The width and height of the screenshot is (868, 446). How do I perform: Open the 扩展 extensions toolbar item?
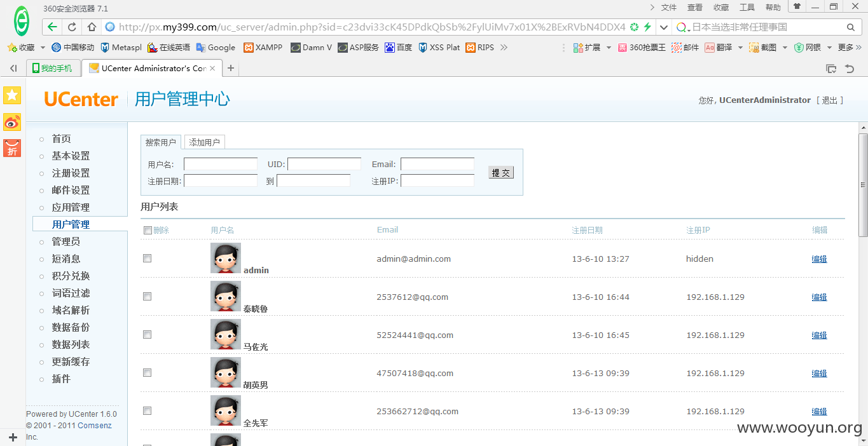pos(587,48)
